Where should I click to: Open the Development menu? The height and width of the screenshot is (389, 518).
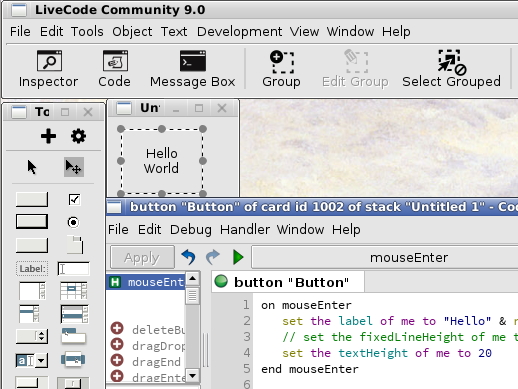[x=239, y=32]
